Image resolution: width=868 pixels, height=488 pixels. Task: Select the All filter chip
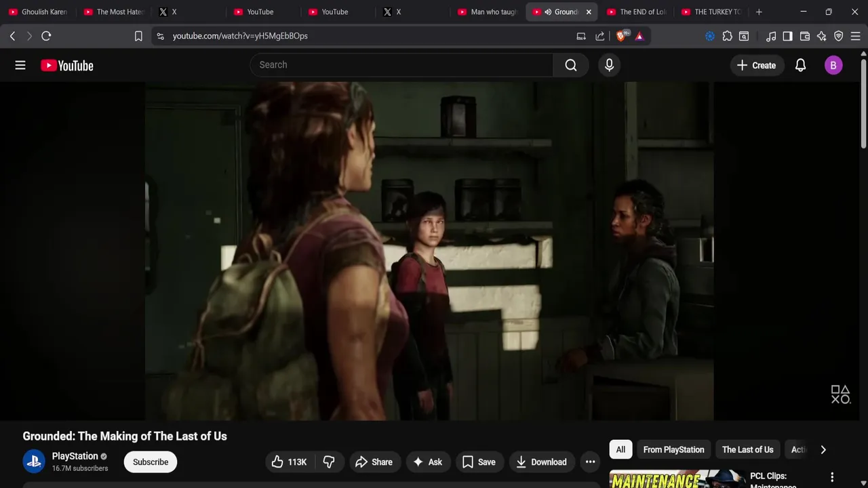[x=620, y=449]
